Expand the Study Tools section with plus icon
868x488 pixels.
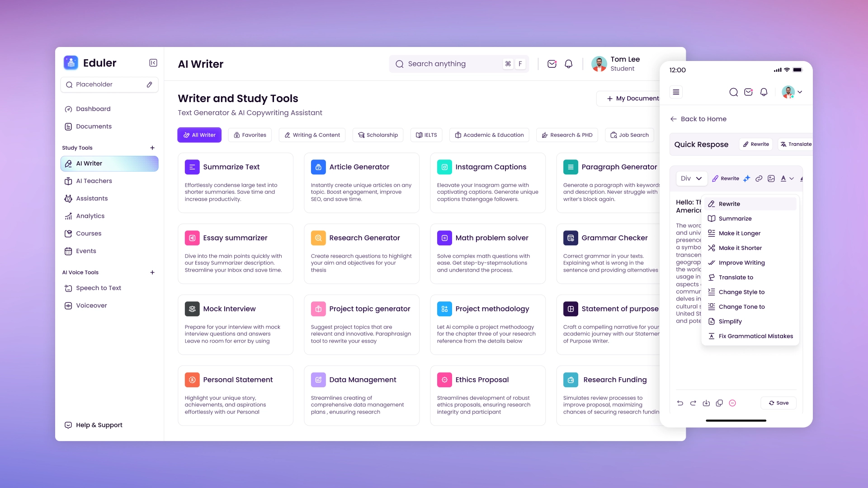coord(152,148)
